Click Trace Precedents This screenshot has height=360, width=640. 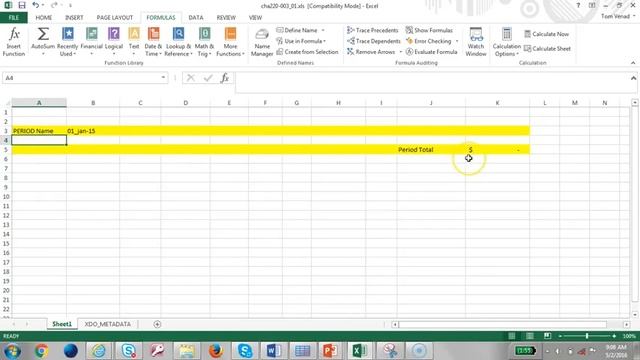tap(373, 30)
